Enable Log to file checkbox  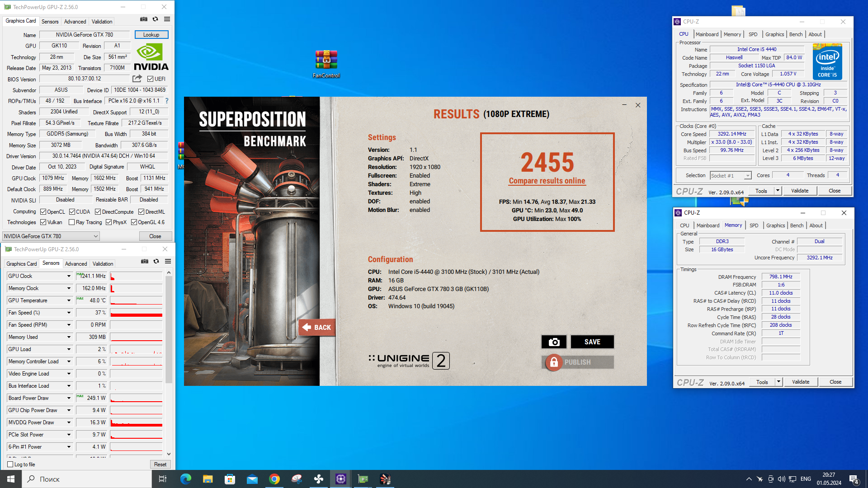[x=10, y=464]
